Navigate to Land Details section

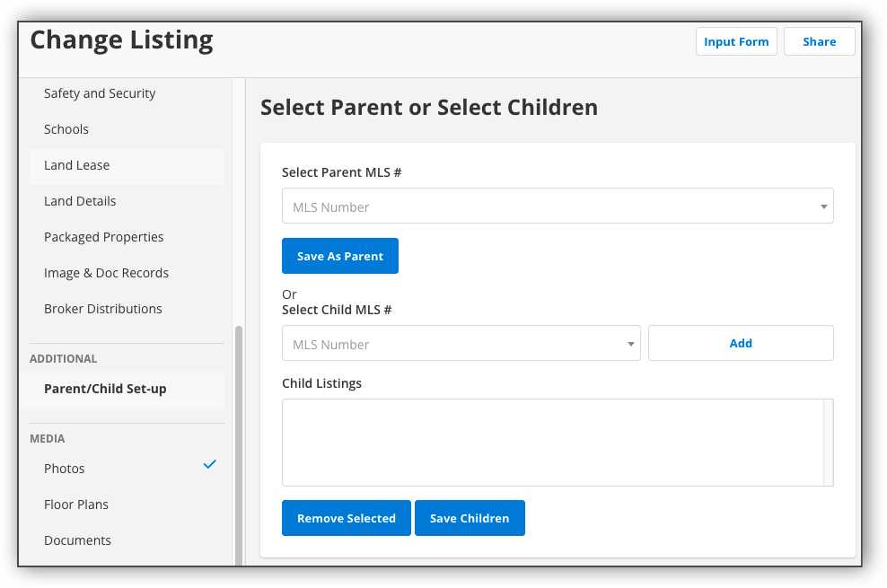pos(80,201)
